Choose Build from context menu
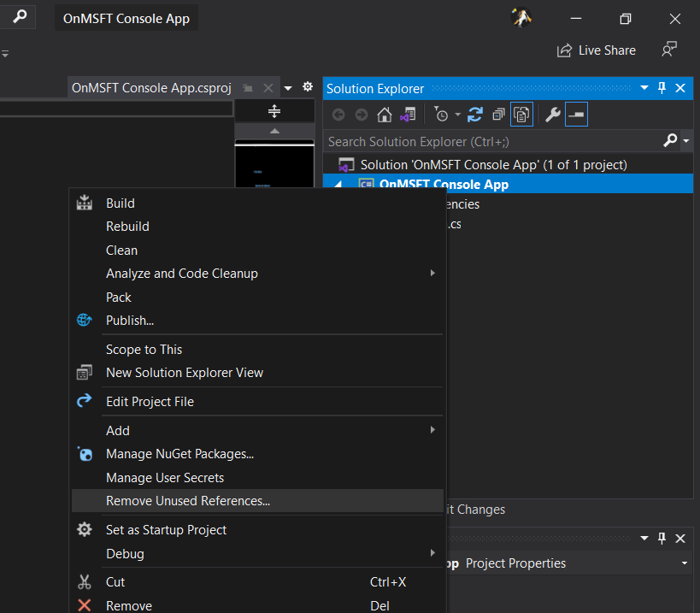The width and height of the screenshot is (700, 613). click(x=257, y=203)
